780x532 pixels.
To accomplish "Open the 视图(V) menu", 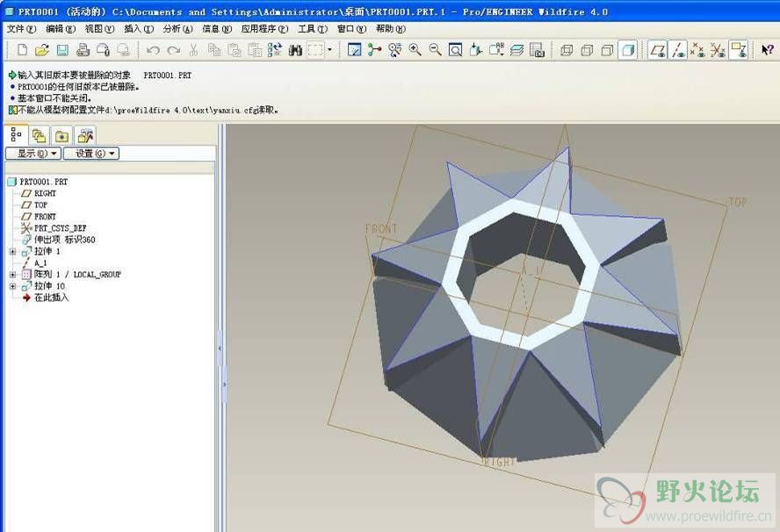I will coord(99,29).
